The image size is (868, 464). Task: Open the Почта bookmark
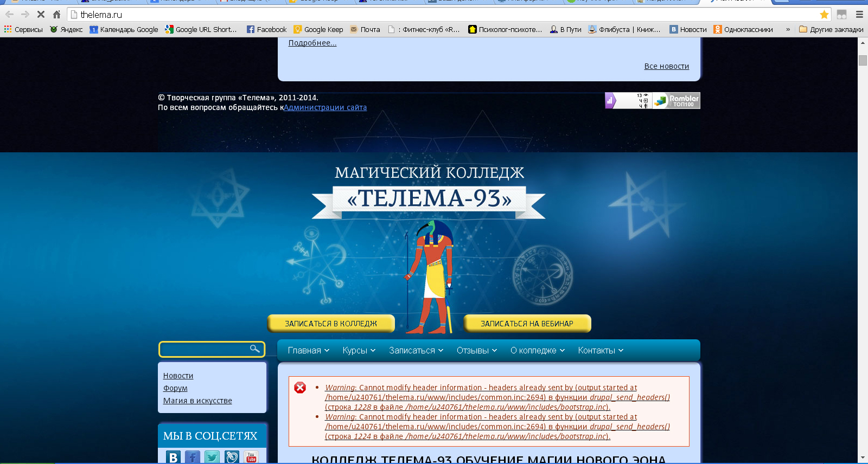pos(365,29)
